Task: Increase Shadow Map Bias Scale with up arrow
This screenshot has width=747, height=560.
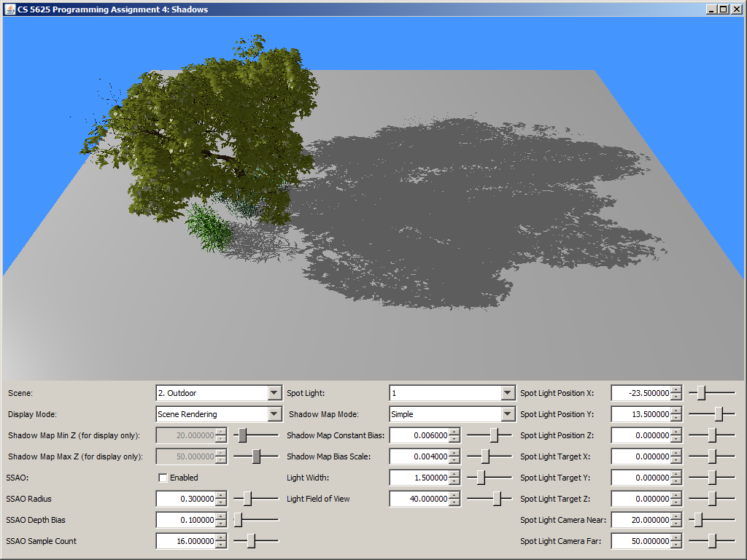Action: [454, 453]
